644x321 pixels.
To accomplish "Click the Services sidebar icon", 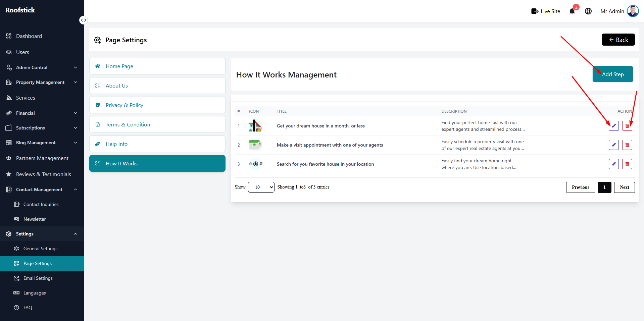I will coord(9,98).
